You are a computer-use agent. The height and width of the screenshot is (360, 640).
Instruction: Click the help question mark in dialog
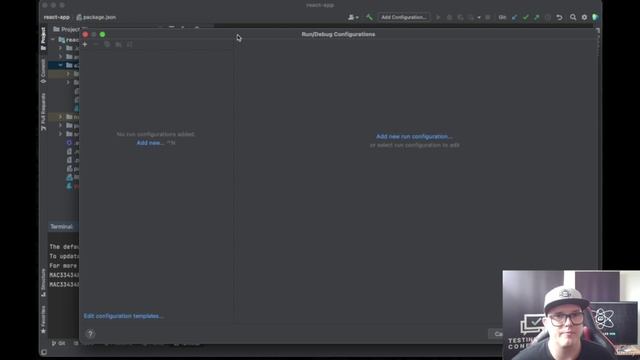click(90, 333)
